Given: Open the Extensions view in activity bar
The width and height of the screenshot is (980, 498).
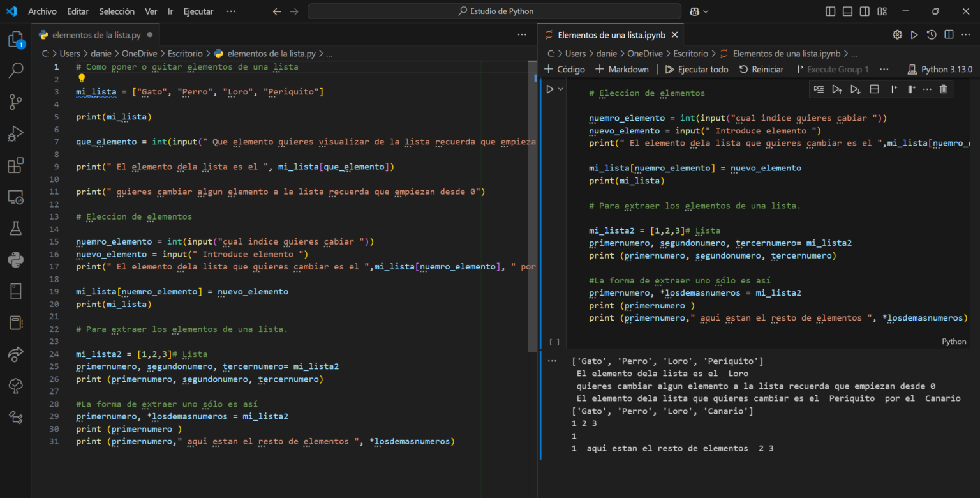Looking at the screenshot, I should (x=16, y=166).
